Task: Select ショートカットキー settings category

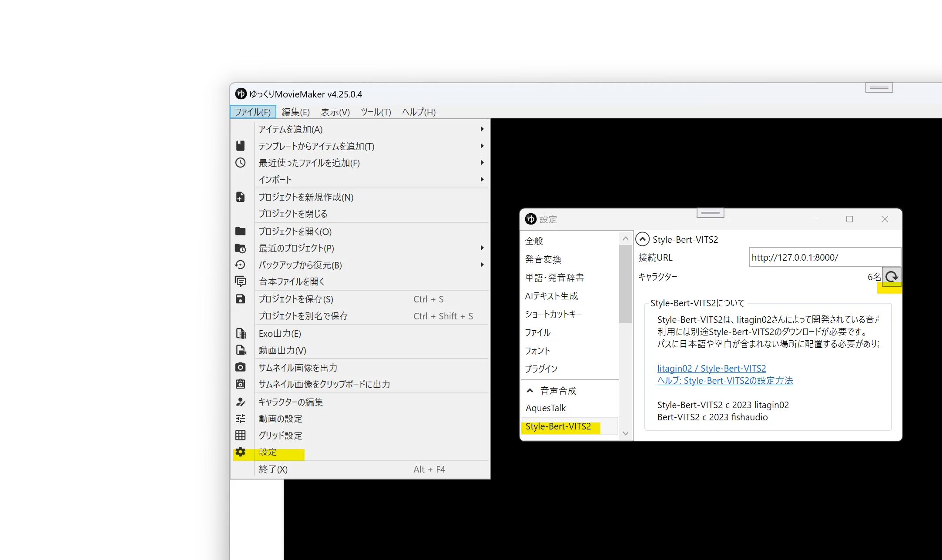Action: pos(570,314)
